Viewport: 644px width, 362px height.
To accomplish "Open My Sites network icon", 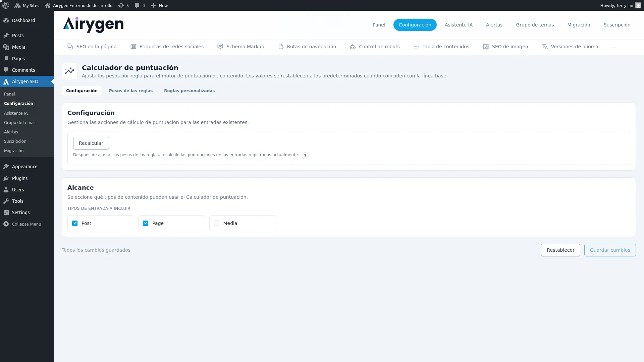I will point(17,5).
